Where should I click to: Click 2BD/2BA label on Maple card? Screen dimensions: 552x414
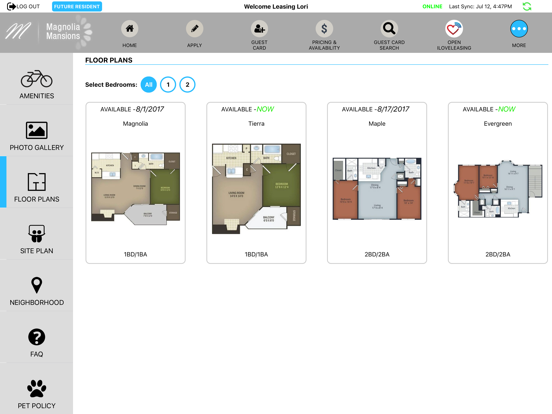(x=377, y=254)
